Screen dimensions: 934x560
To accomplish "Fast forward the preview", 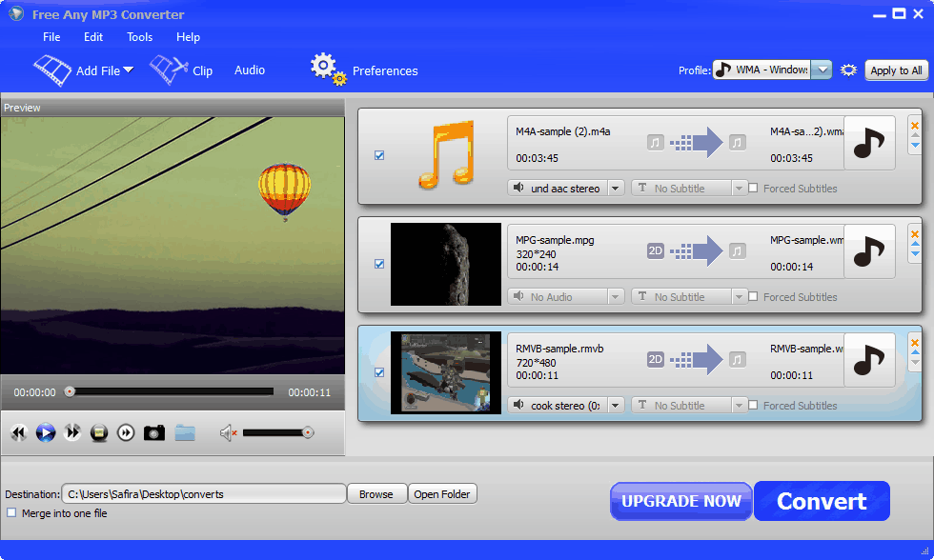I will tap(72, 432).
